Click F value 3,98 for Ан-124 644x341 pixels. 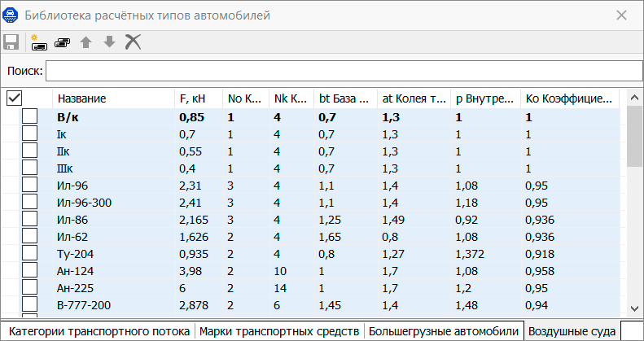191,272
